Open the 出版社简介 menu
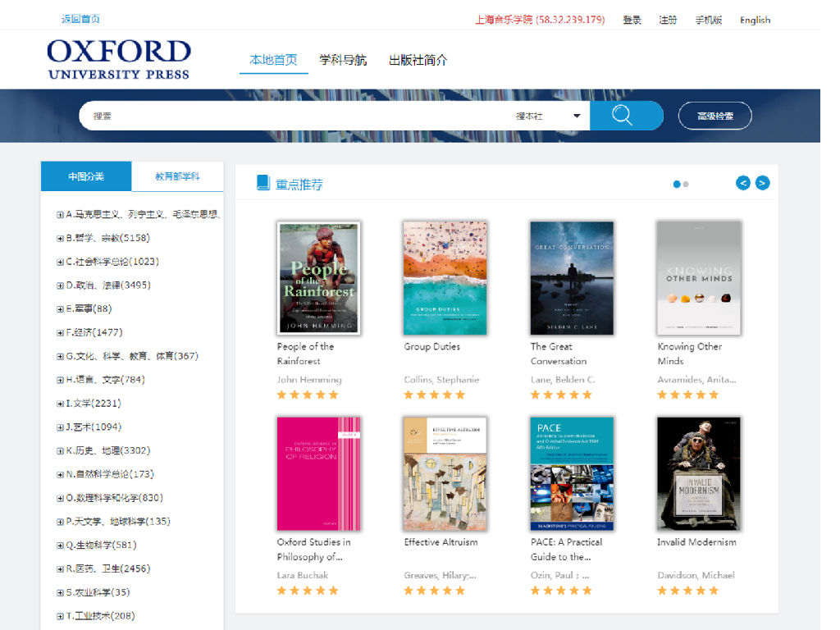This screenshot has width=840, height=630. 418,60
